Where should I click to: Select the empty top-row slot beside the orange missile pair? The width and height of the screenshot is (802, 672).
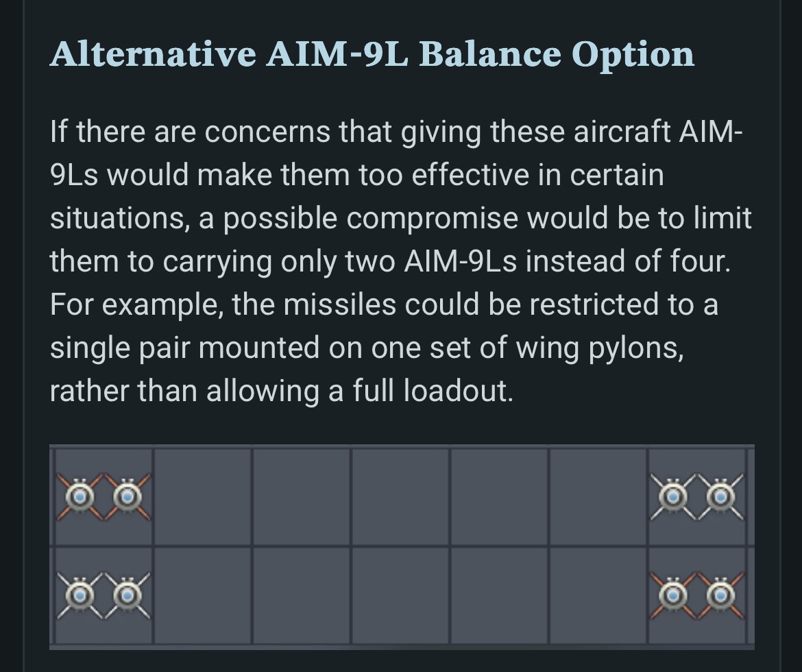click(202, 497)
